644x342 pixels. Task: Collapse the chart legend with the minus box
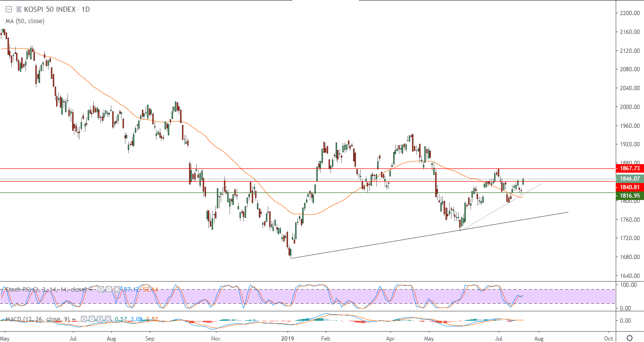[8, 9]
